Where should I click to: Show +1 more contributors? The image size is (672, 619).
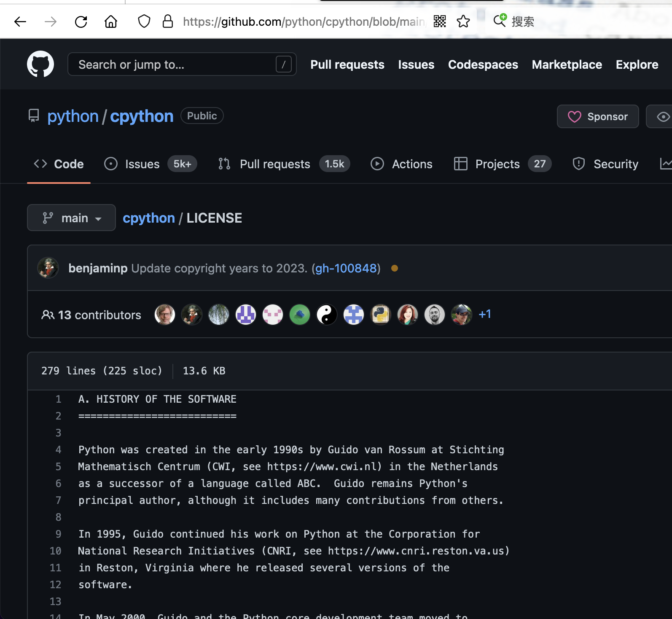(x=485, y=314)
